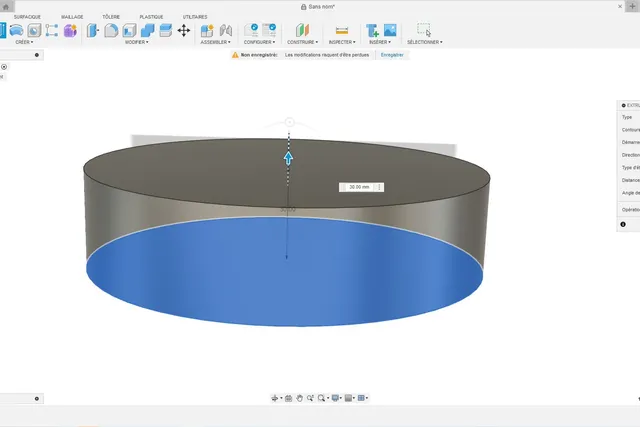Click the Home icon at top left

coord(6,6)
